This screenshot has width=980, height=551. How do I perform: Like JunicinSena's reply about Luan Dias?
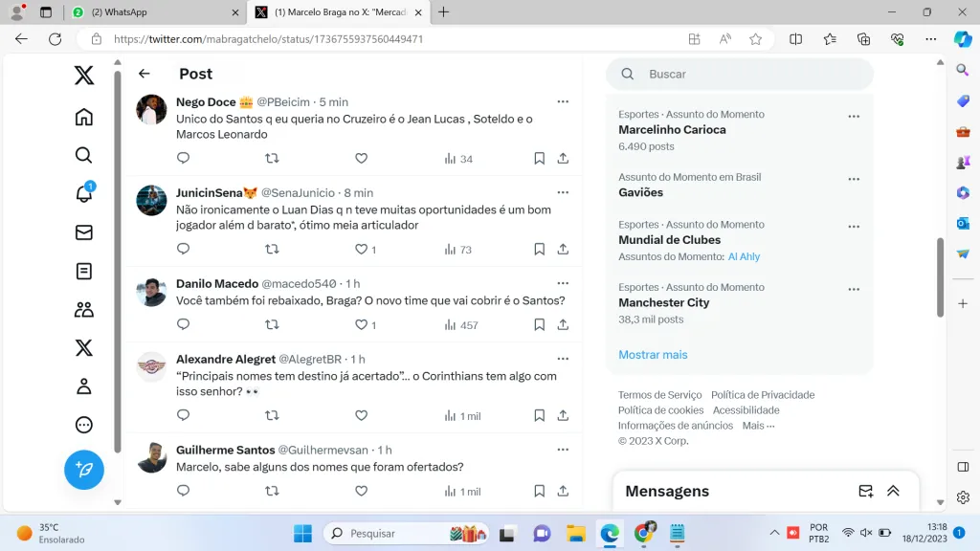tap(361, 250)
